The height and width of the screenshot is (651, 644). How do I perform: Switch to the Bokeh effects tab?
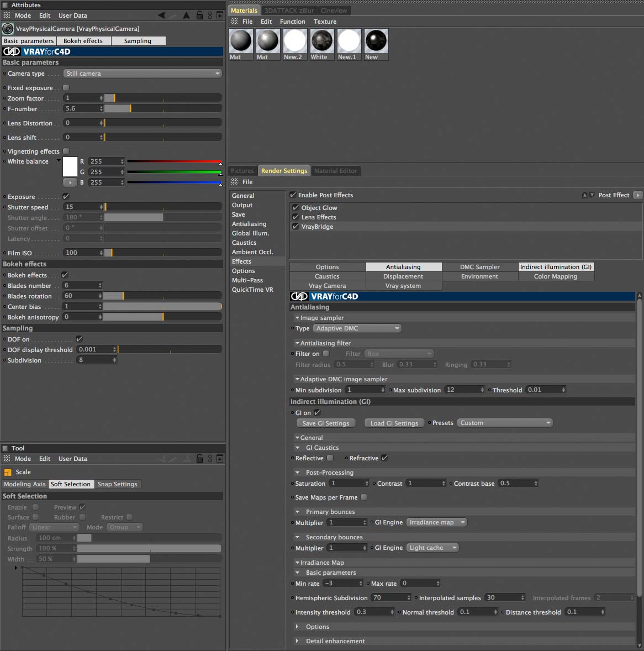(x=83, y=41)
